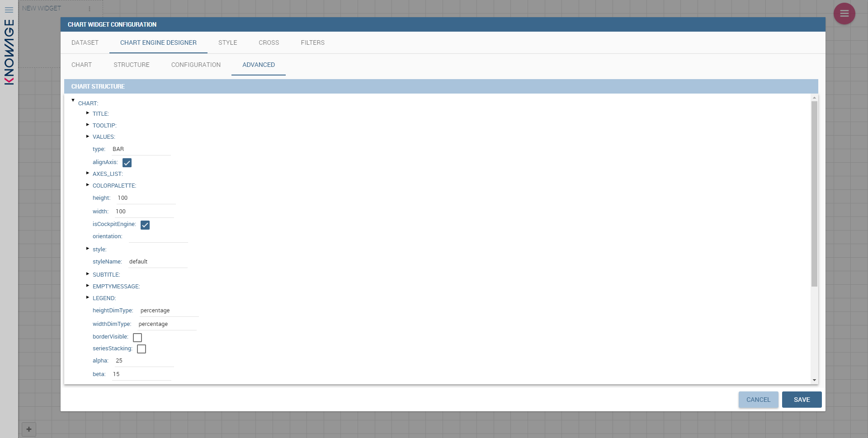Switch to the STRUCTURE sub-tab
Image resolution: width=868 pixels, height=438 pixels.
coord(132,65)
